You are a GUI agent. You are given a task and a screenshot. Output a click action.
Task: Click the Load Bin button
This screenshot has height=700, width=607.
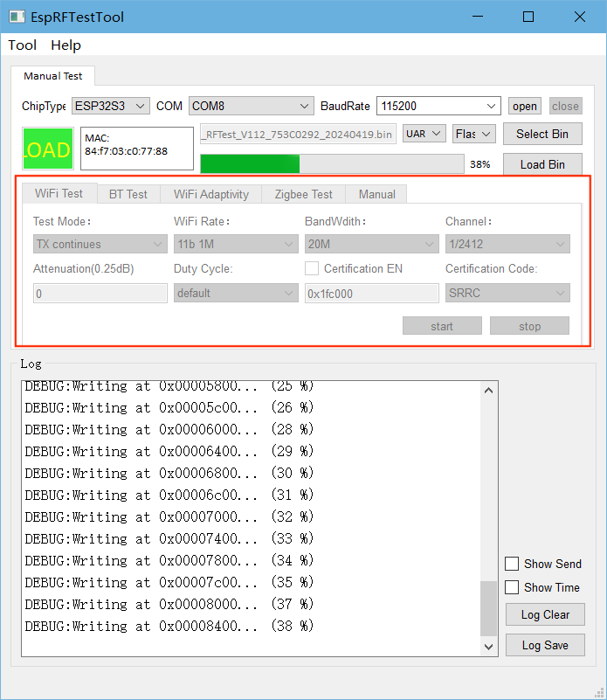coord(541,164)
